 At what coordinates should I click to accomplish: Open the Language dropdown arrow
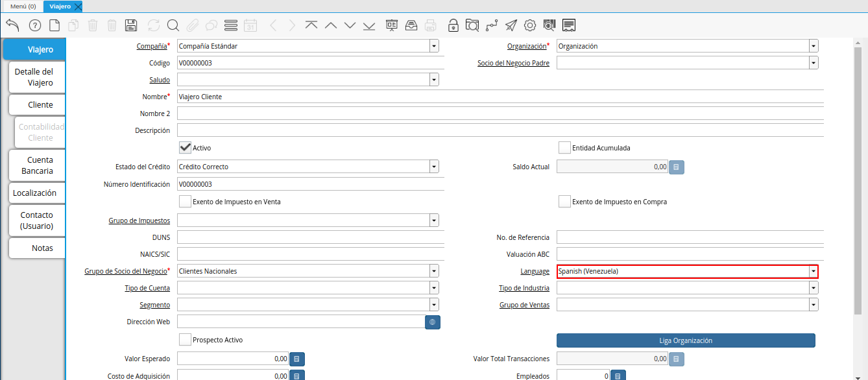813,271
